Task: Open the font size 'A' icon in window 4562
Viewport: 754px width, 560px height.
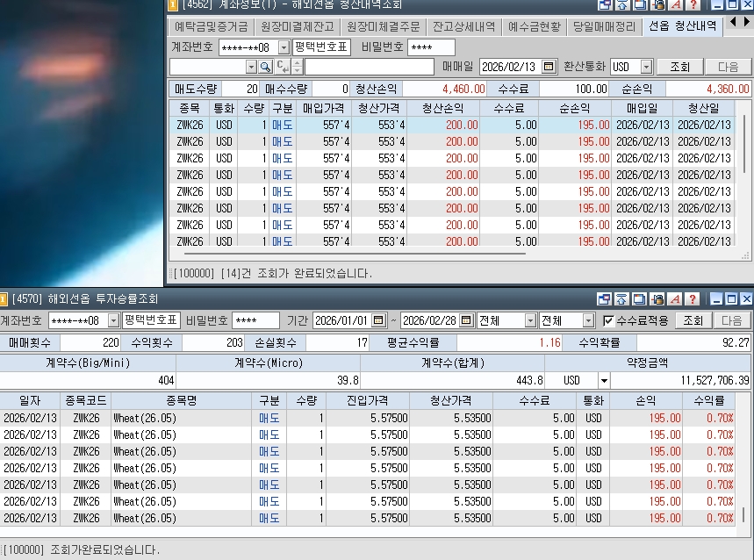Action: click(676, 4)
